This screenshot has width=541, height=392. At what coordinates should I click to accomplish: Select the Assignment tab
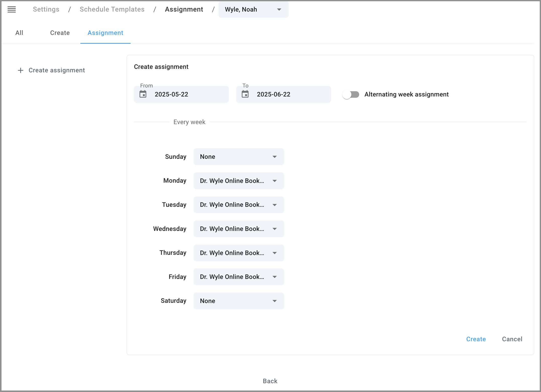click(x=105, y=33)
